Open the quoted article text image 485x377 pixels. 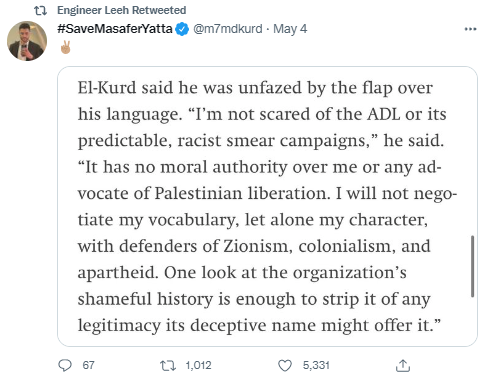click(267, 206)
